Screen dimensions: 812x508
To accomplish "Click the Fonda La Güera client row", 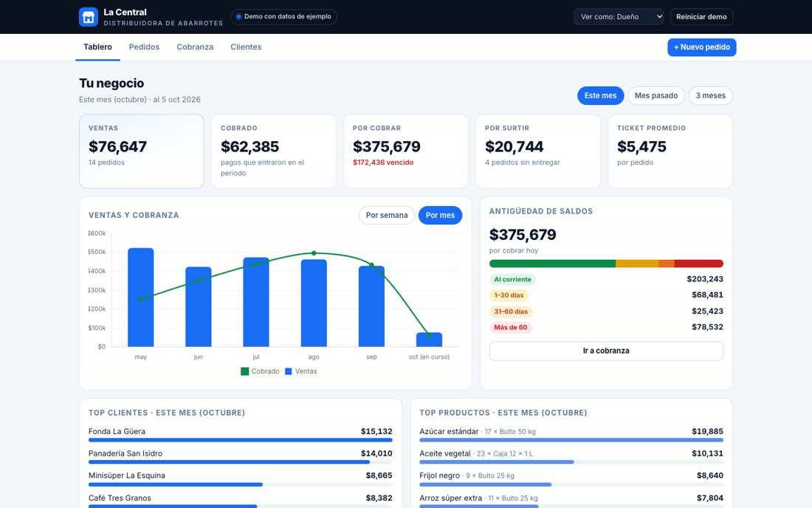I will click(241, 434).
